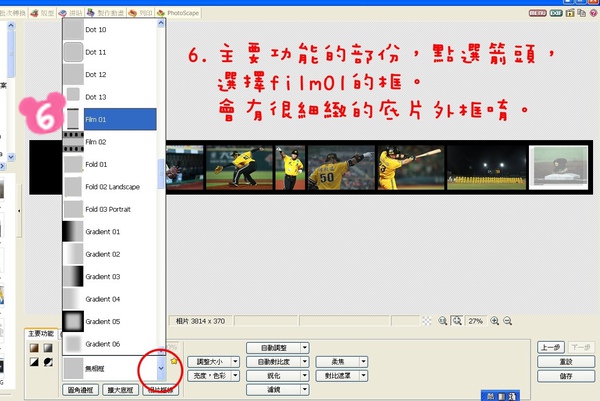Click the number 50 jersey photo
Viewport: 600px width, 401px height.
(341, 167)
